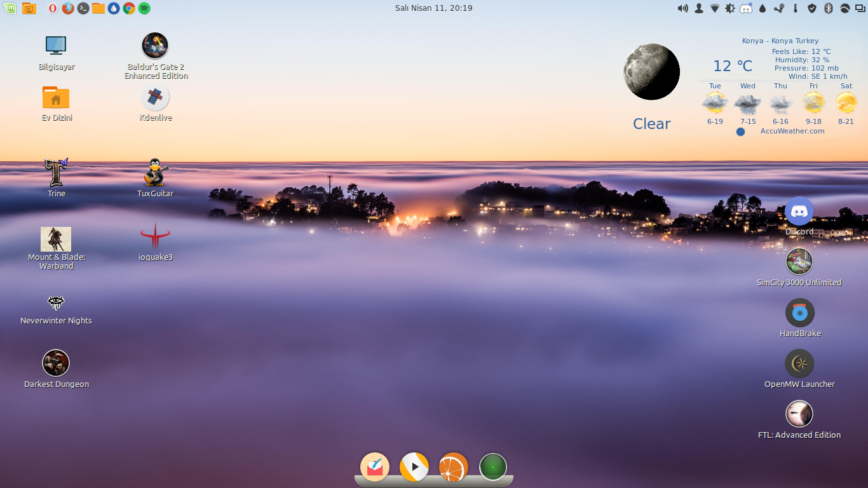
Task: Open the sound volume applet
Action: pyautogui.click(x=683, y=8)
